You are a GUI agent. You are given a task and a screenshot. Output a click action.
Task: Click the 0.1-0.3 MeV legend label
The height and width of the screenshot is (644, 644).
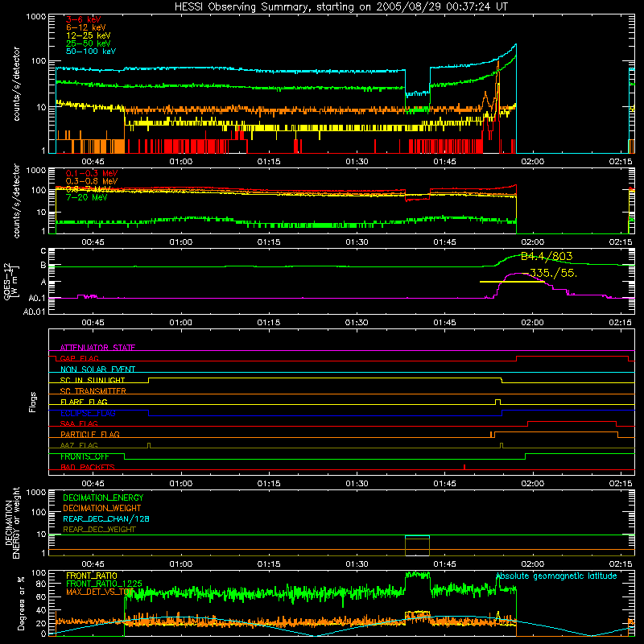pyautogui.click(x=92, y=173)
